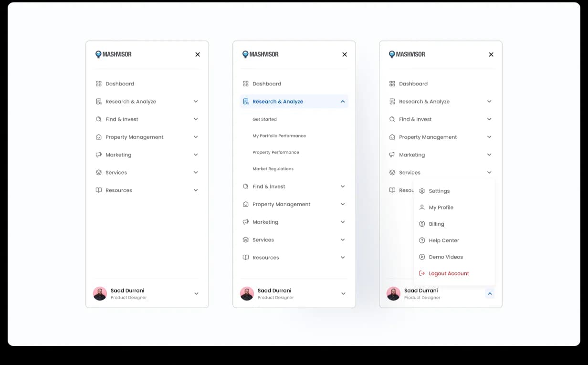Click Saad Durrani avatar in left panel
This screenshot has width=588, height=365.
click(x=100, y=293)
